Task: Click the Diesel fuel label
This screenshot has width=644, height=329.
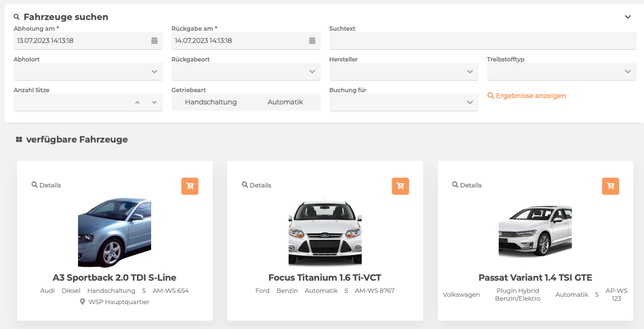Action: [71, 291]
